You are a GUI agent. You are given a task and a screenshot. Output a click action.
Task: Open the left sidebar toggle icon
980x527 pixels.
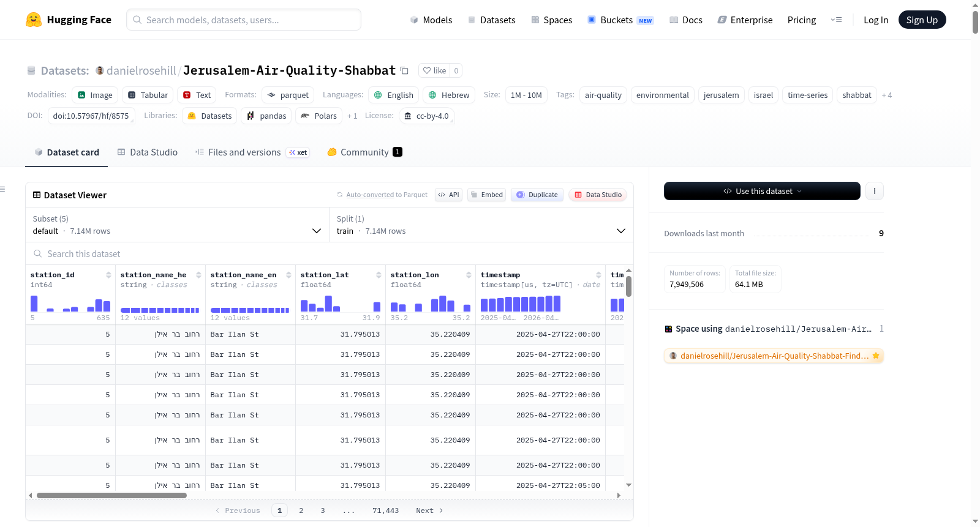tap(2, 189)
